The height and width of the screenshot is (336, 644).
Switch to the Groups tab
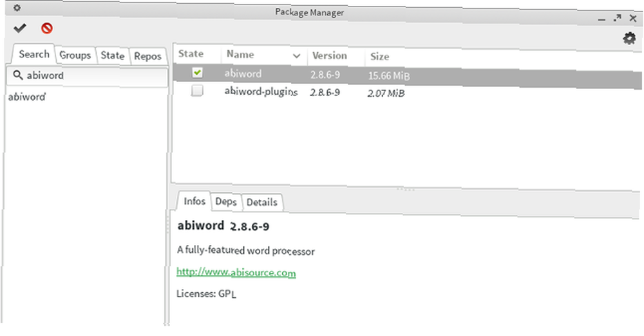(x=75, y=55)
